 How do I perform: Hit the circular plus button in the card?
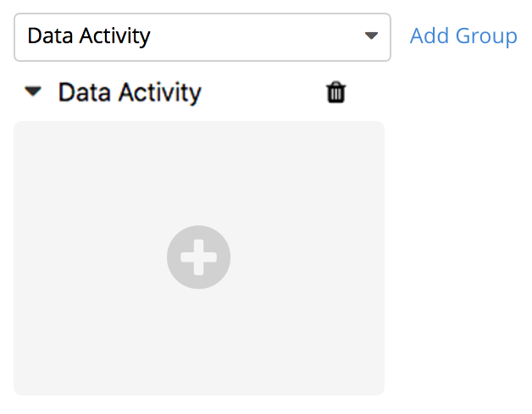pos(198,257)
